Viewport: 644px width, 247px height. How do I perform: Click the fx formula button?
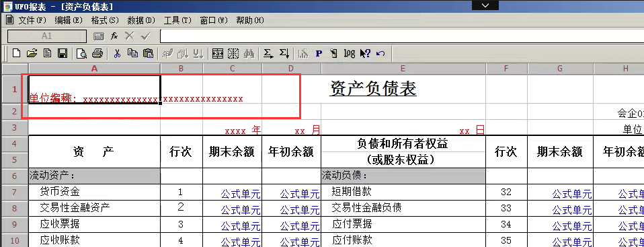tap(114, 36)
